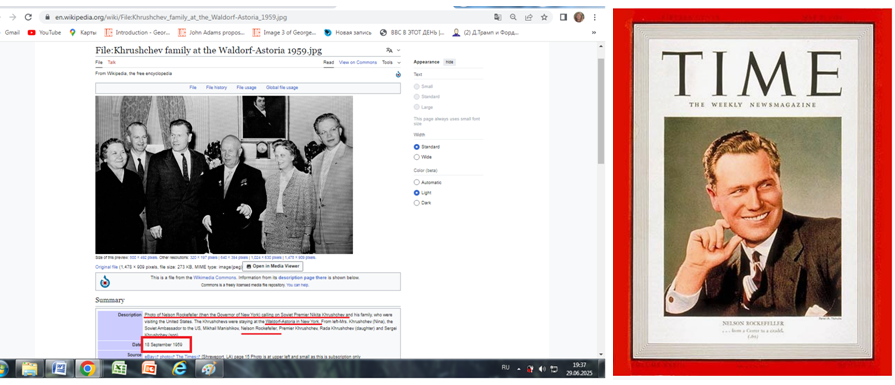Image resolution: width=895 pixels, height=385 pixels.
Task: Open the 'description page there' link
Action: tap(303, 278)
